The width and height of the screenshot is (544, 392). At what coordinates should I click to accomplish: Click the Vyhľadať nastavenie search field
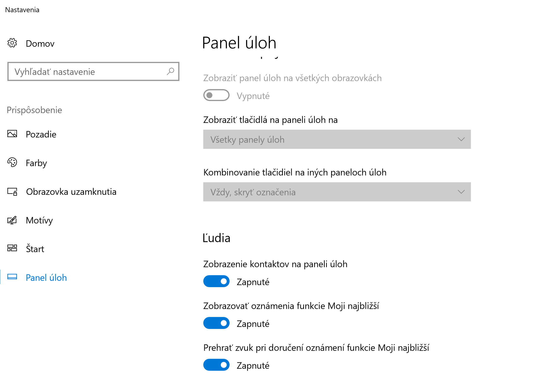(x=94, y=71)
